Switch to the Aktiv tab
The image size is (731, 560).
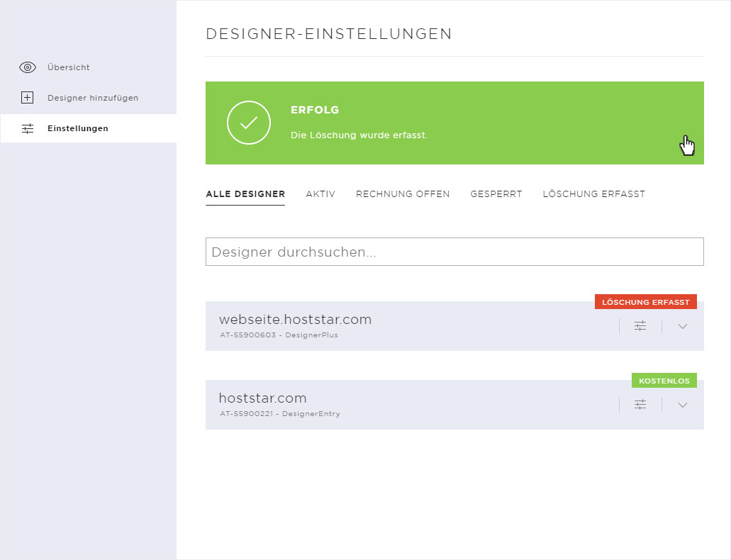320,194
